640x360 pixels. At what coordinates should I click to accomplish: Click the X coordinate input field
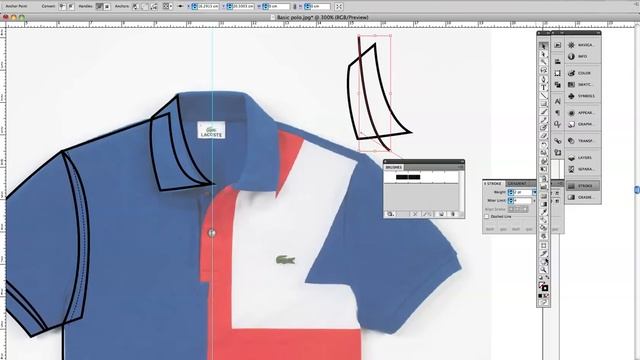click(x=208, y=7)
